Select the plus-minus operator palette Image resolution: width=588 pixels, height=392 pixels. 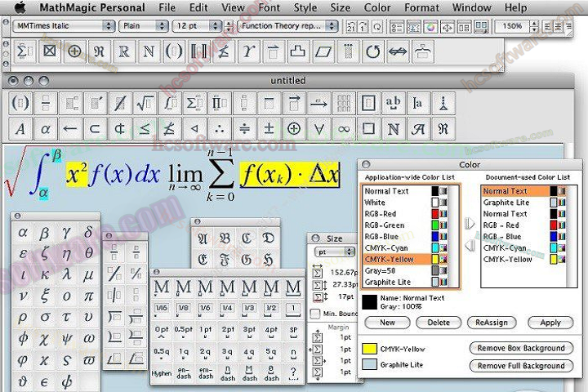[269, 129]
